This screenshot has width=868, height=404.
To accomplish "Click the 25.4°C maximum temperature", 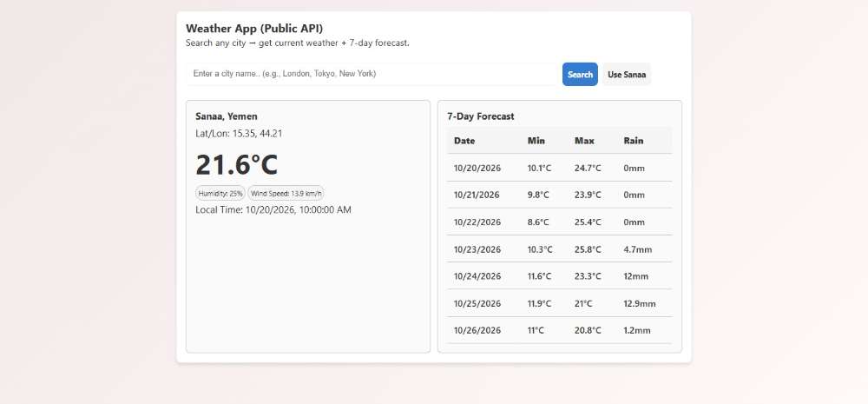I will [x=588, y=222].
